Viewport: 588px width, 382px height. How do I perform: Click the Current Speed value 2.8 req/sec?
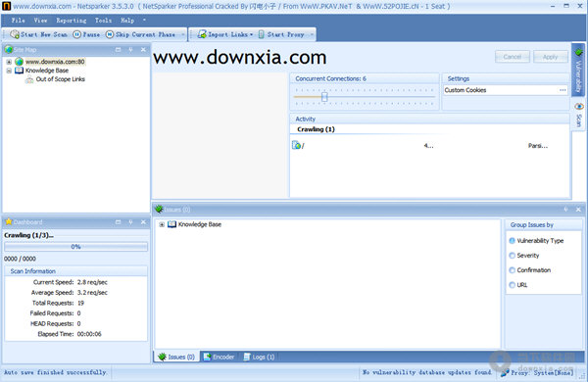click(x=92, y=282)
